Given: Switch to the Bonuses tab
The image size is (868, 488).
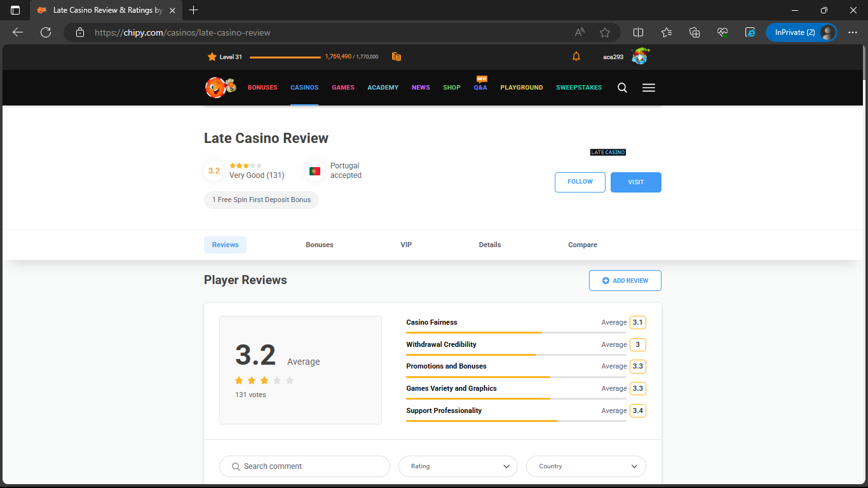Looking at the screenshot, I should [320, 245].
